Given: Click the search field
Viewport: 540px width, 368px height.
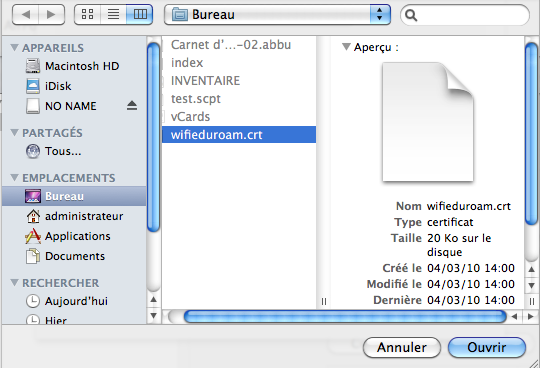Looking at the screenshot, I should click(x=465, y=15).
